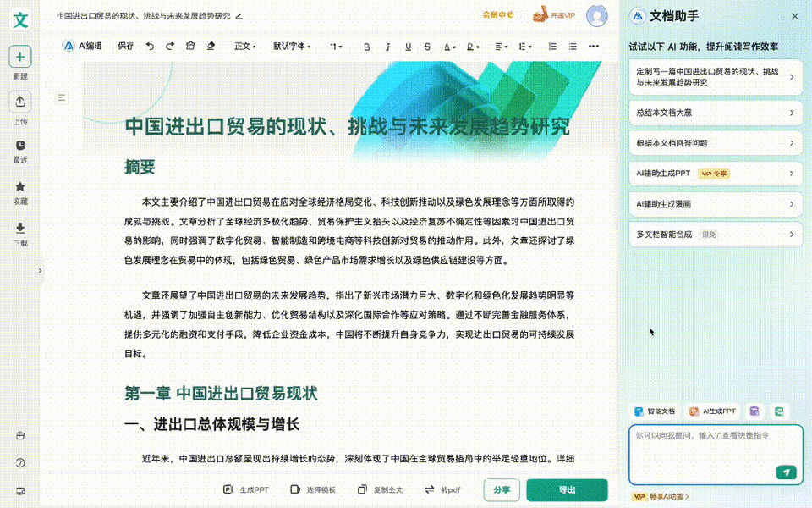Click the Download sidebar icon
The width and height of the screenshot is (812, 508).
point(20,228)
